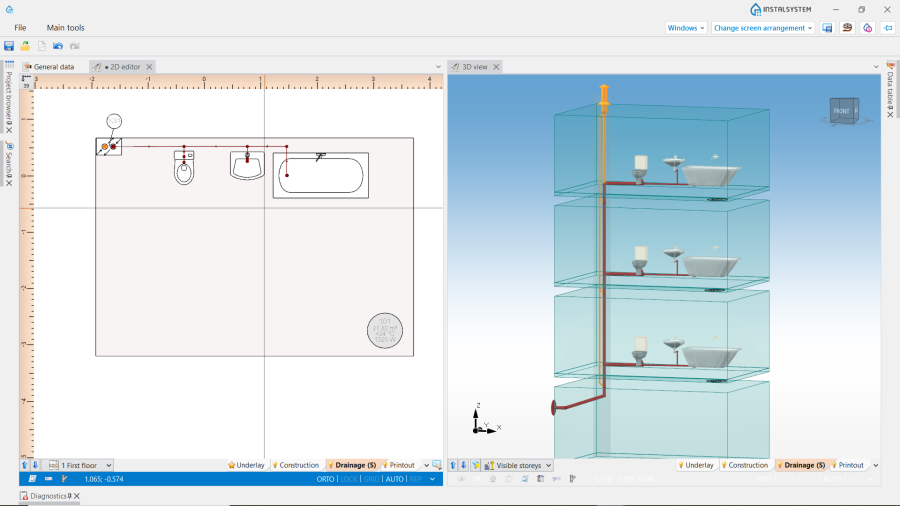The height and width of the screenshot is (506, 900).
Task: Toggle Underlay layer visibility bulb in 3D view
Action: tap(681, 465)
